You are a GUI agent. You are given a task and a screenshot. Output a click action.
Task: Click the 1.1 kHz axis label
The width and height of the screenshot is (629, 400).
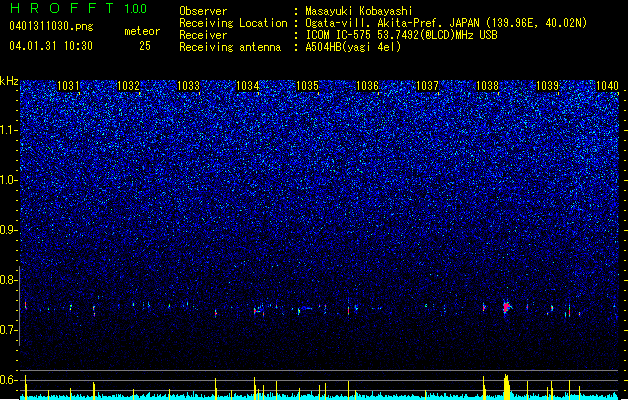(8, 130)
